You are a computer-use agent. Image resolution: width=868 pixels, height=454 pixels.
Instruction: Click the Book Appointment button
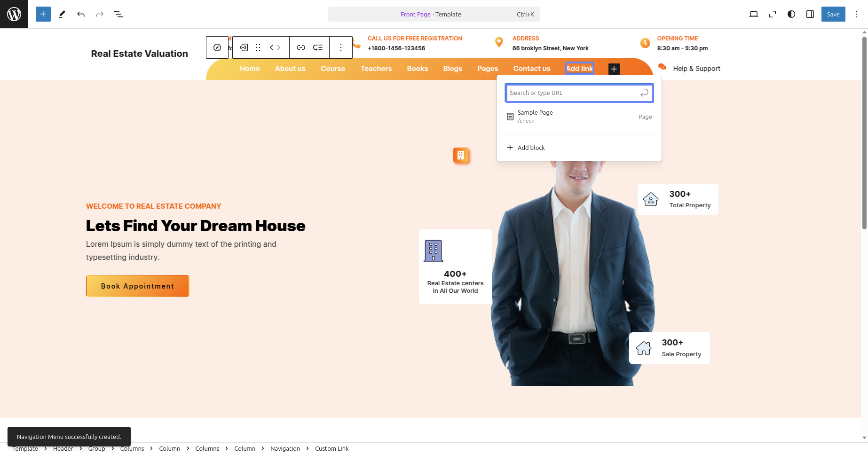[x=137, y=286]
